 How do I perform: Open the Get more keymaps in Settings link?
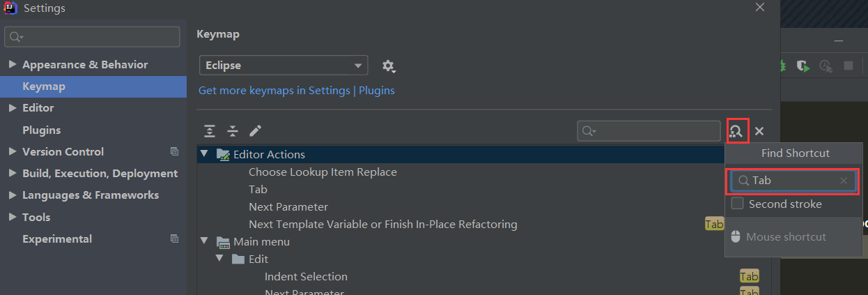[x=296, y=90]
